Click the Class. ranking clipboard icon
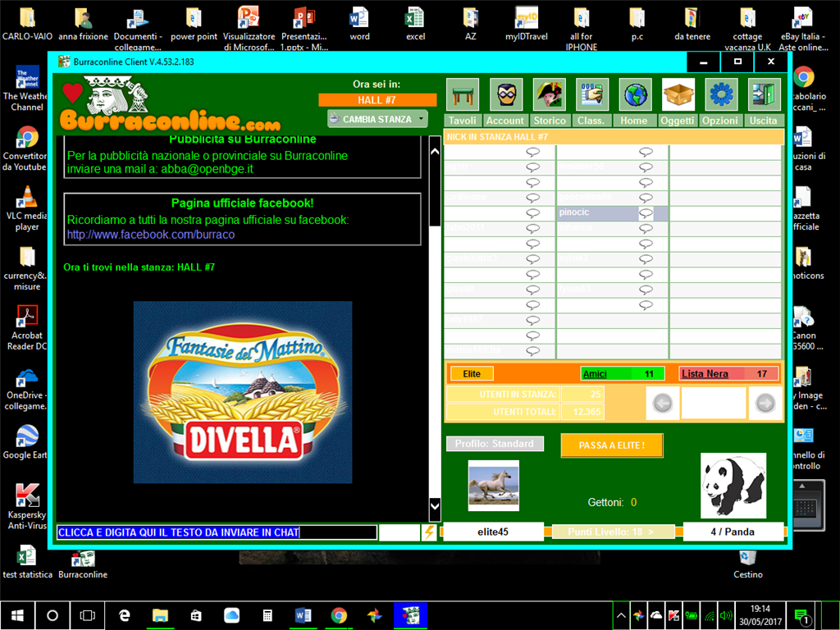Viewport: 840px width, 630px height. tap(592, 95)
